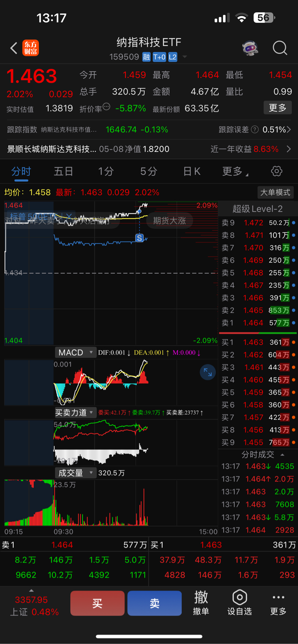Tap the volume bar chart

(111, 503)
